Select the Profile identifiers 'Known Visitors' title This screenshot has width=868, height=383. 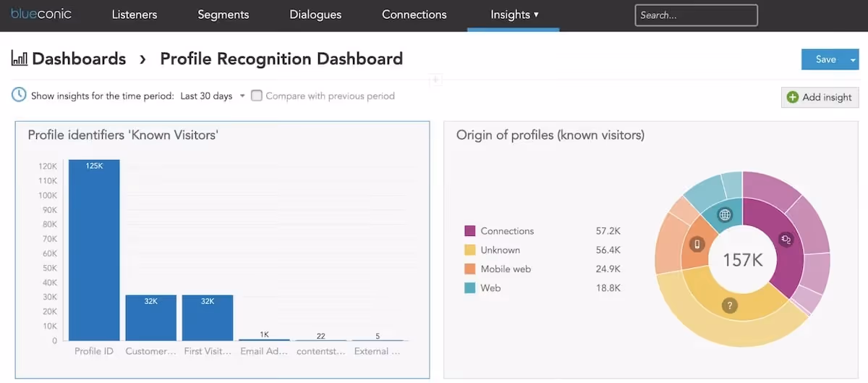point(123,135)
